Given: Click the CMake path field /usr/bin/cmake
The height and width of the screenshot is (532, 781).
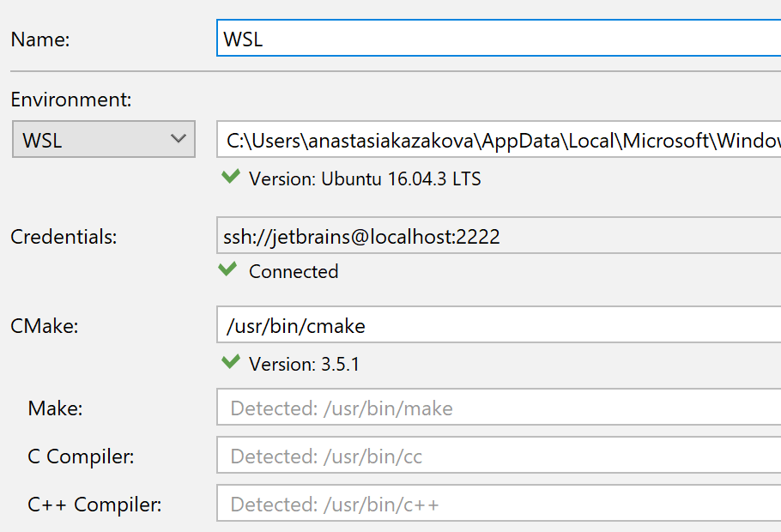Looking at the screenshot, I should click(x=499, y=325).
